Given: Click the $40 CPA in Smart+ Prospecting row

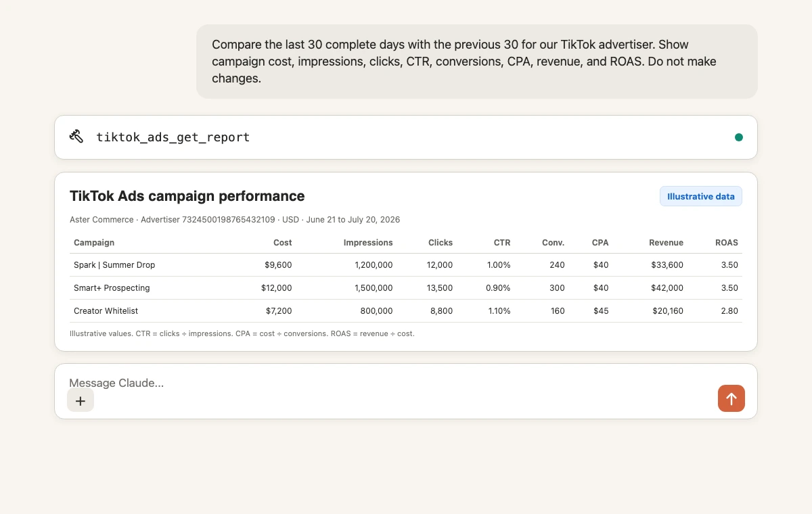Looking at the screenshot, I should pos(601,288).
